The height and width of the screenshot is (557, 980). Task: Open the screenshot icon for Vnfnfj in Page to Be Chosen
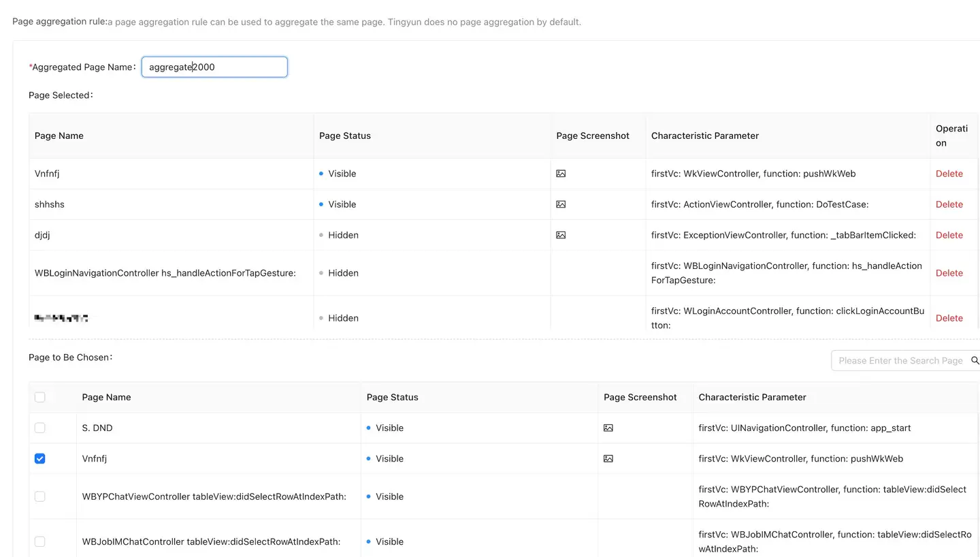[x=608, y=459]
